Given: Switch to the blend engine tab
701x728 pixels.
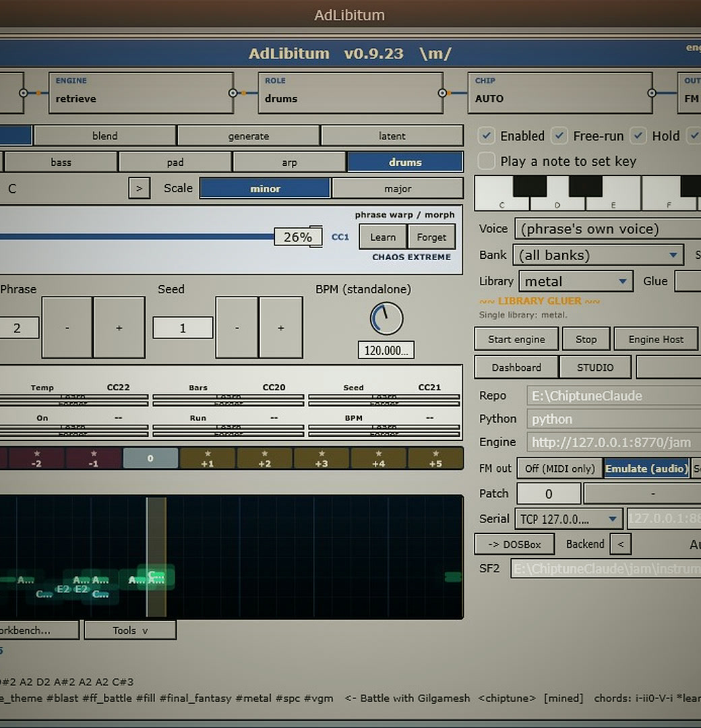Looking at the screenshot, I should pyautogui.click(x=105, y=135).
